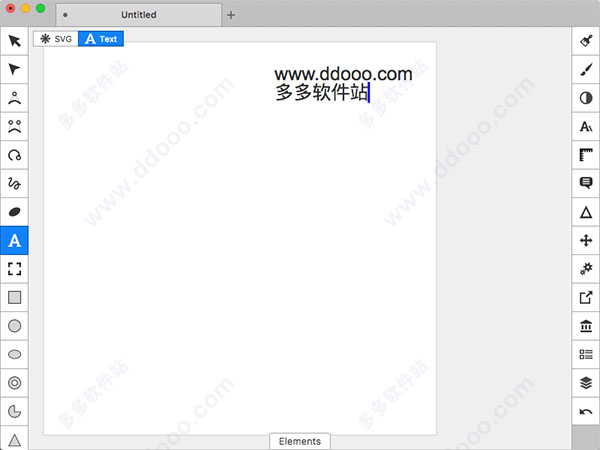Open the speech bubble comment panel
Image resolution: width=600 pixels, height=450 pixels.
(x=585, y=183)
